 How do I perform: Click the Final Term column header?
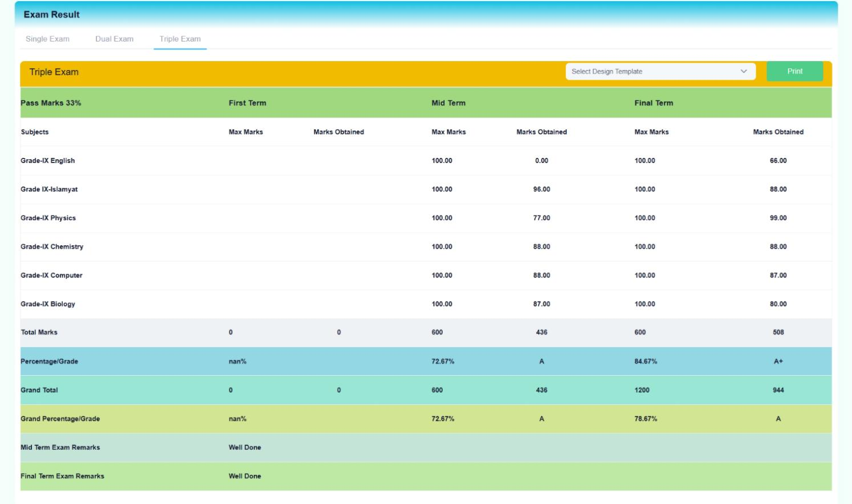(654, 103)
